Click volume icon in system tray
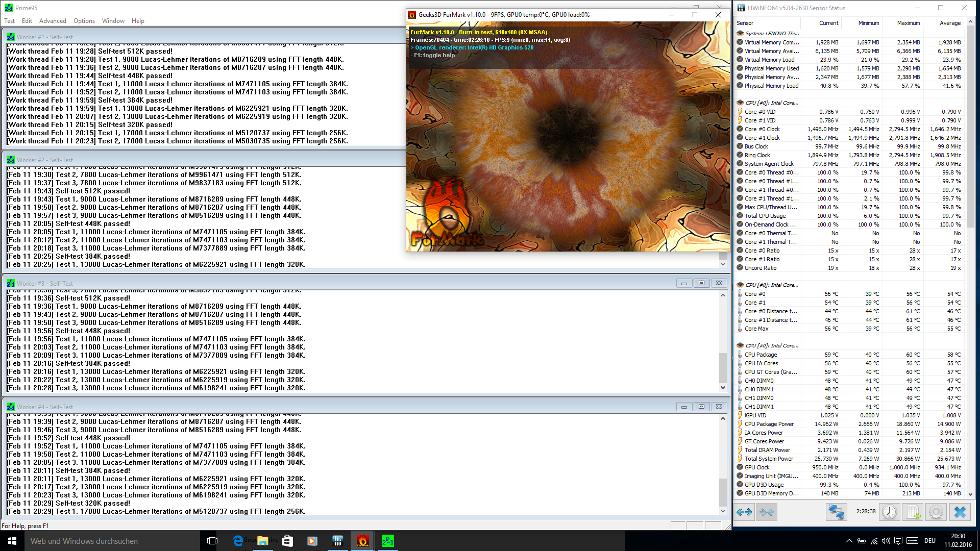The image size is (980, 551). (x=886, y=541)
